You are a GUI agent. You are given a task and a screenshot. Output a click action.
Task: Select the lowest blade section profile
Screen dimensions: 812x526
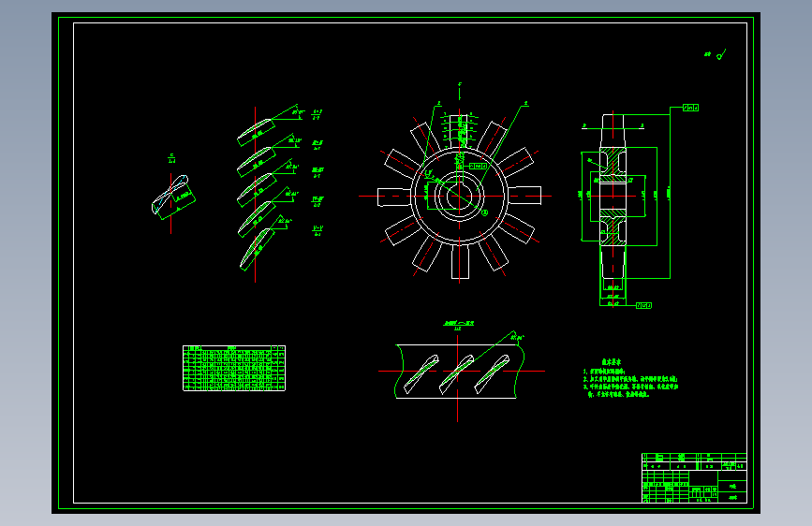coord(257,249)
